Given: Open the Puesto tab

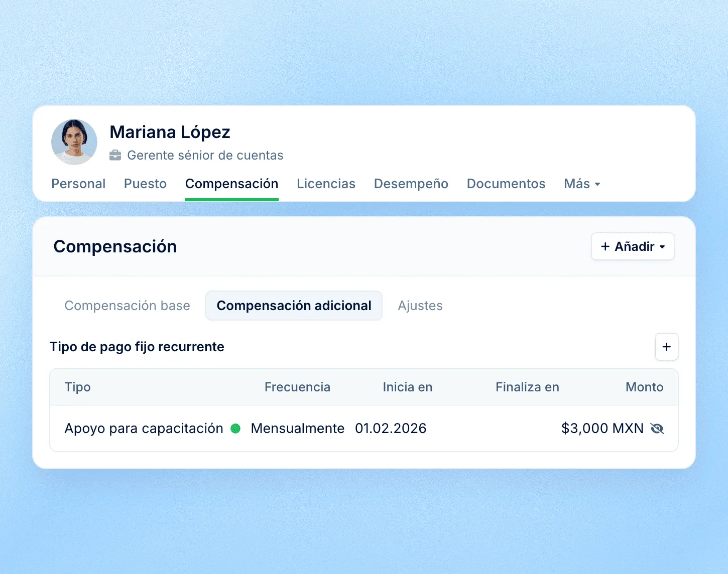Looking at the screenshot, I should pyautogui.click(x=145, y=184).
